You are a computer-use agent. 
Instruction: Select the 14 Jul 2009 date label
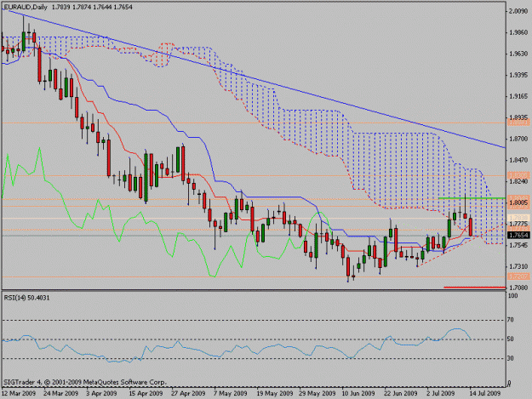pyautogui.click(x=485, y=393)
